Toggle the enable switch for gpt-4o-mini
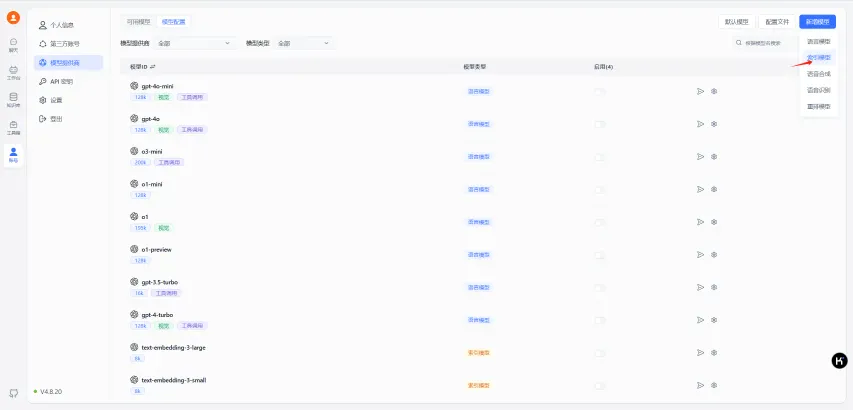The image size is (853, 410). pos(600,92)
